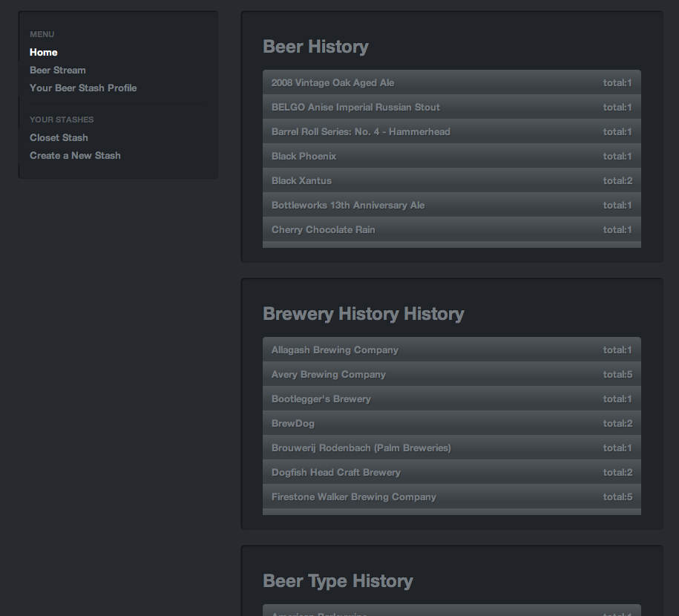This screenshot has width=679, height=616.
Task: Click the Beer History heading
Action: [315, 47]
